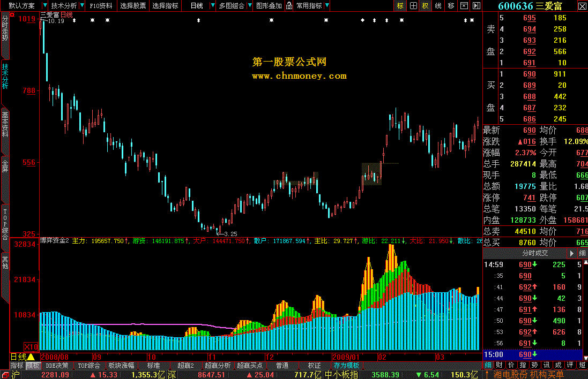Select the 指标 bottom tab
Viewport: 588px width, 379px height.
click(17, 366)
